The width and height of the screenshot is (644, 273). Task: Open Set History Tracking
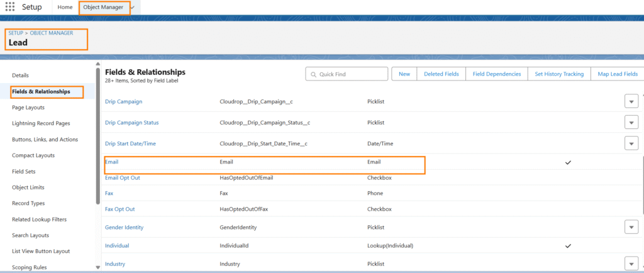click(559, 74)
